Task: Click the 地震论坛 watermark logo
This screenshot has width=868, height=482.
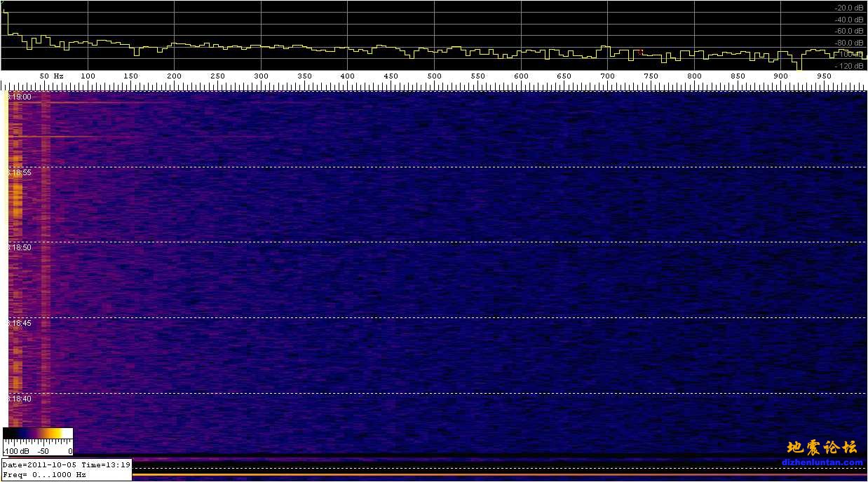Action: (822, 448)
